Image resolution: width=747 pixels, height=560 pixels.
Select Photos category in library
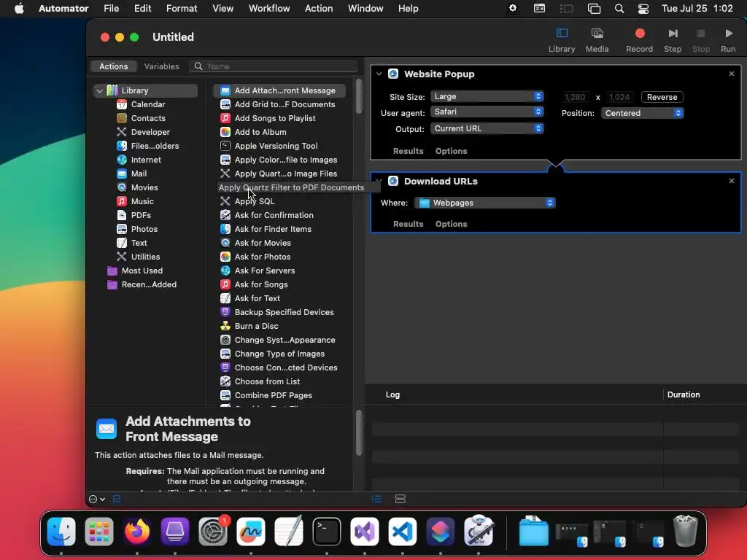tap(144, 228)
